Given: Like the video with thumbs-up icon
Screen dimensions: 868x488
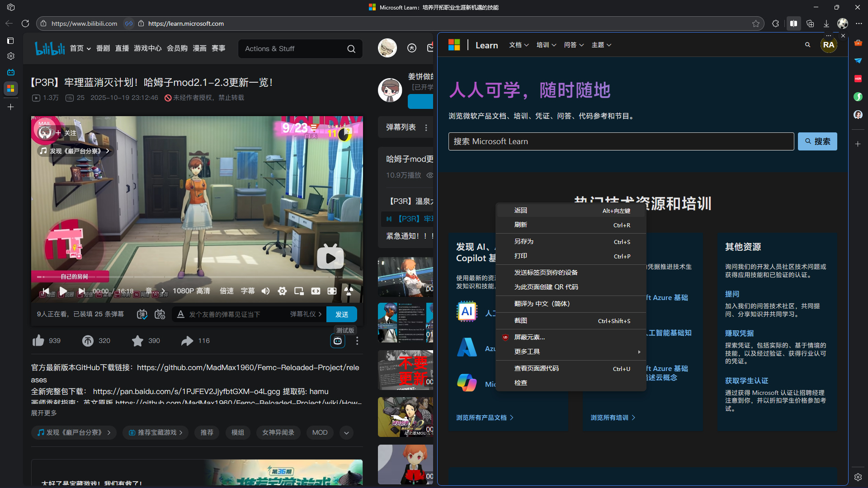Looking at the screenshot, I should tap(39, 341).
